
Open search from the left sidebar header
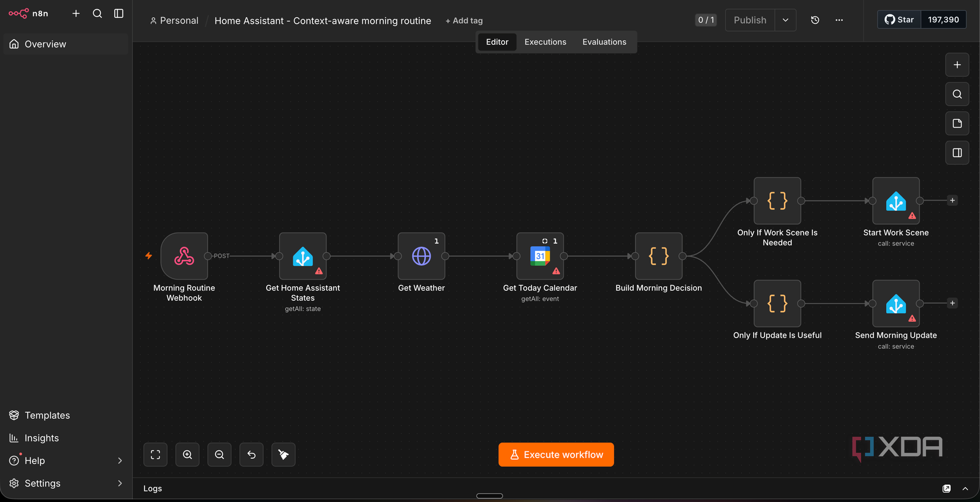pos(97,13)
